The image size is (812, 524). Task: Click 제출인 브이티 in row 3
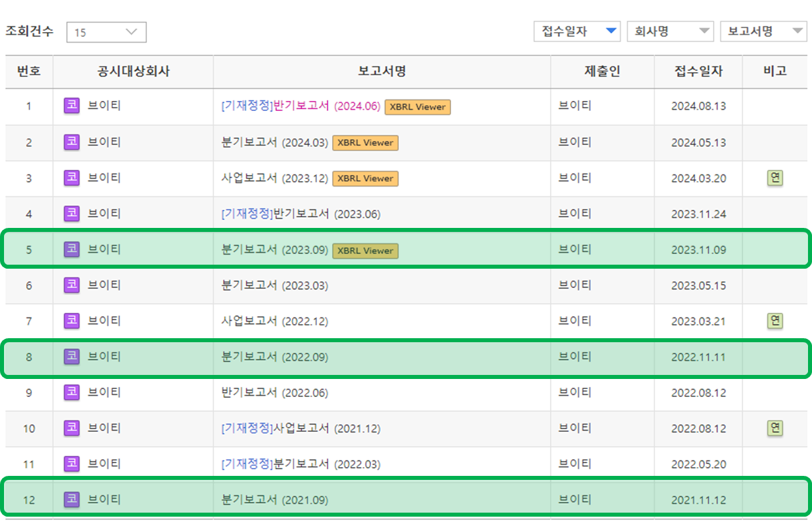575,178
